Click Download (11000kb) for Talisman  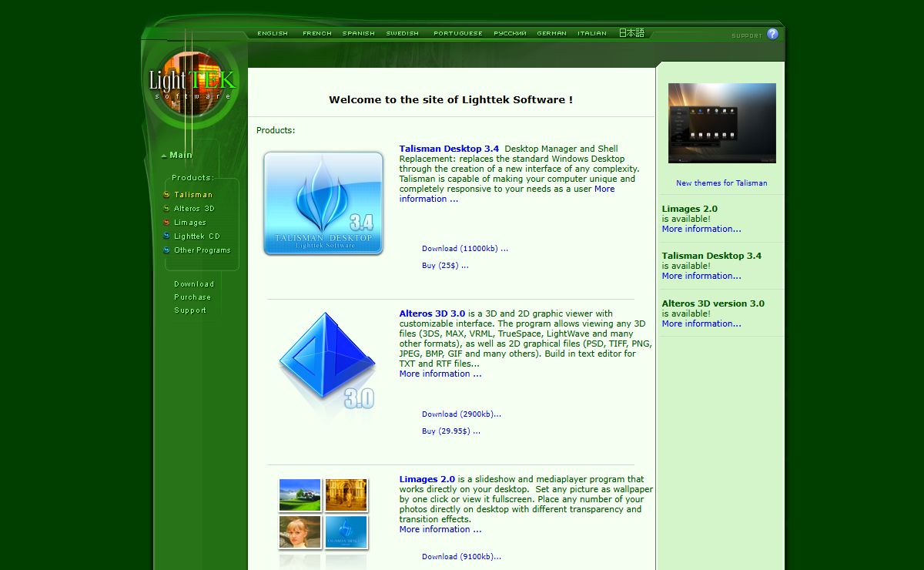click(465, 249)
